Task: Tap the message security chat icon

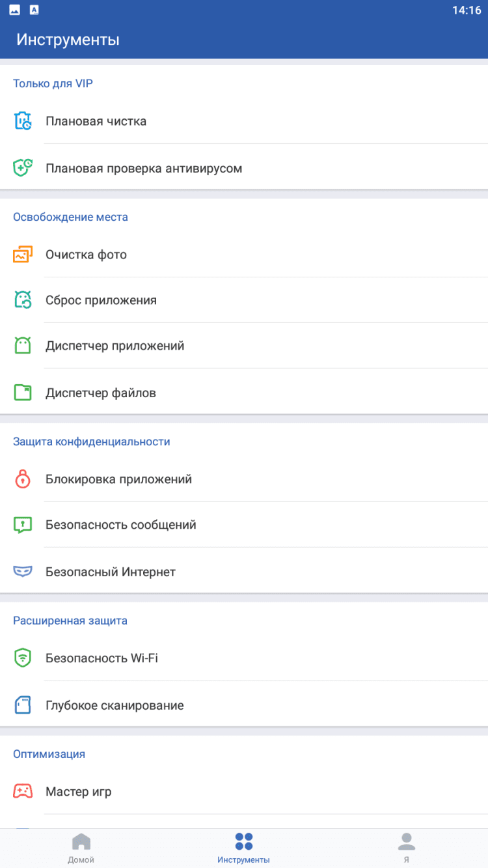Action: pos(23,525)
